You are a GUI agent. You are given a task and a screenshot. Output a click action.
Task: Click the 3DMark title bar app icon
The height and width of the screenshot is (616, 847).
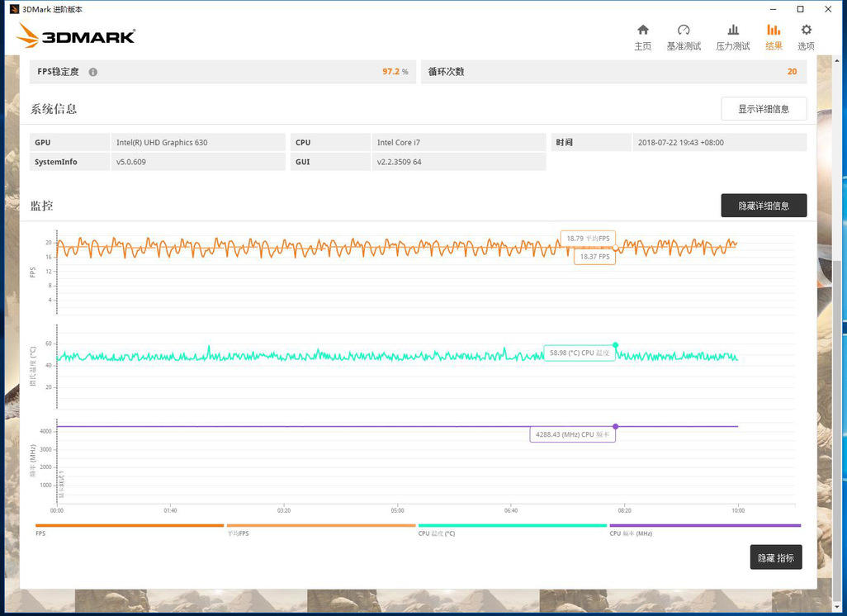click(14, 9)
